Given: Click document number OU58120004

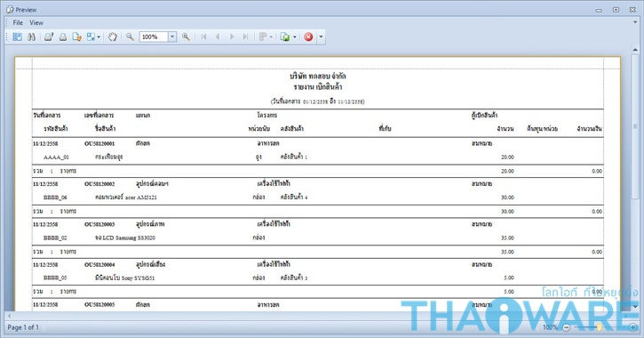Looking at the screenshot, I should point(99,264).
